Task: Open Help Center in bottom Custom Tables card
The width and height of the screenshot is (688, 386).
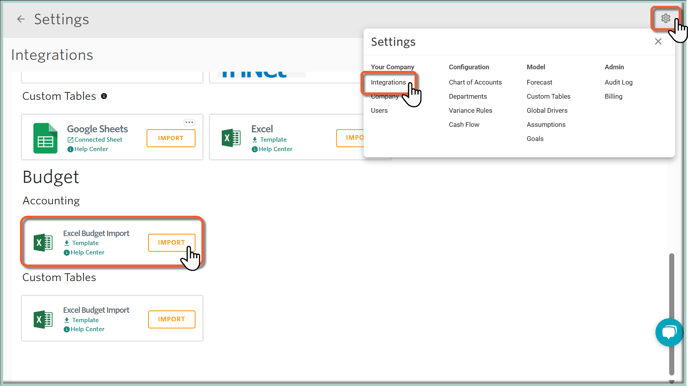Action: tap(84, 329)
